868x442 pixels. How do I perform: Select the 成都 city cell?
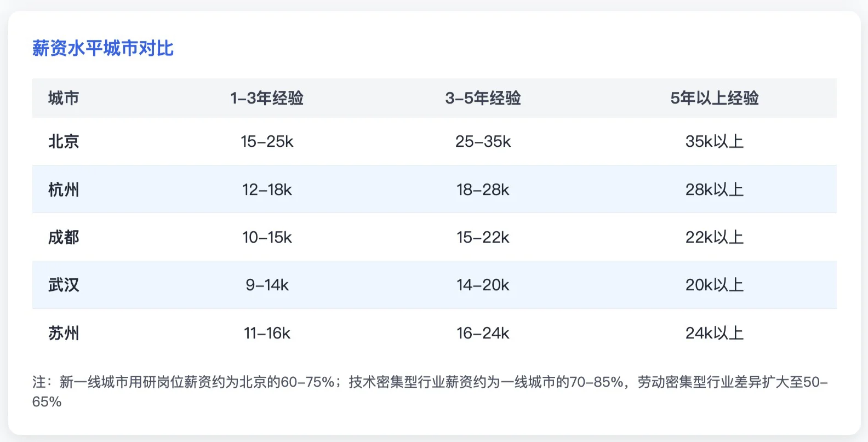pyautogui.click(x=64, y=237)
